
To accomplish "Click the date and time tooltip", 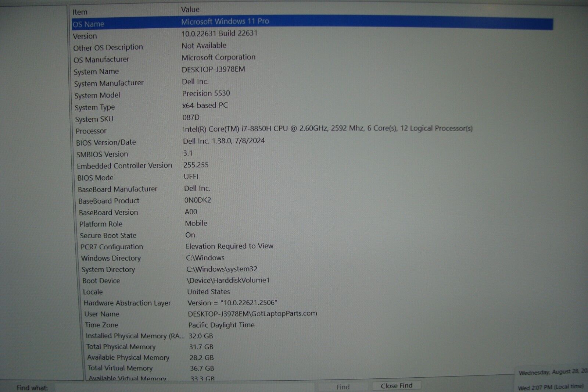I will click(x=551, y=379).
